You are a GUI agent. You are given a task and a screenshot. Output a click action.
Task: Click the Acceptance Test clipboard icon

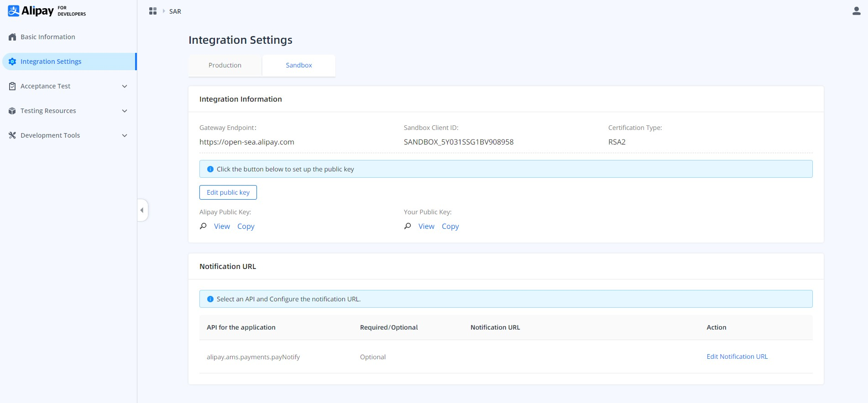(x=12, y=86)
